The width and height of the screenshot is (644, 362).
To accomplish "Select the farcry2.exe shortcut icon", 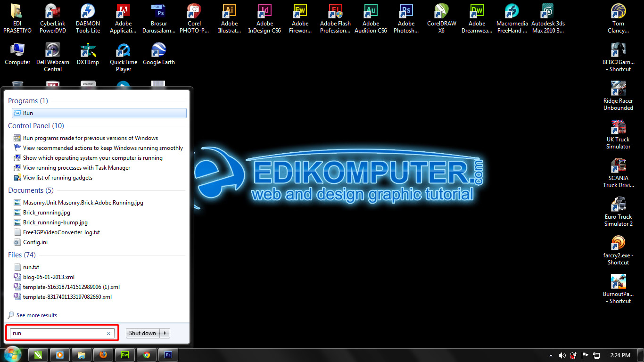I will 618,250.
